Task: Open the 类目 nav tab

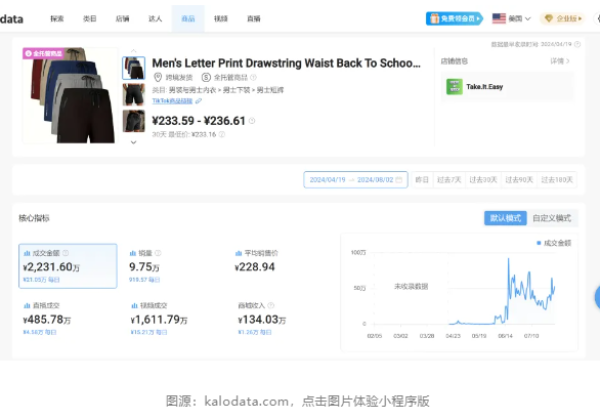Action: click(90, 19)
